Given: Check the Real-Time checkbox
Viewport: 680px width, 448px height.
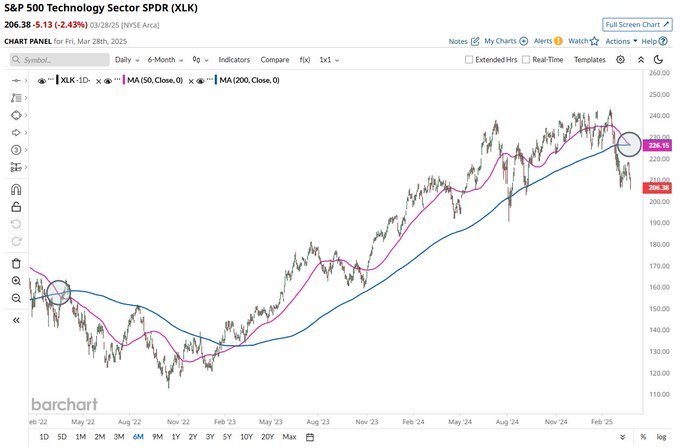Looking at the screenshot, I should 526,60.
